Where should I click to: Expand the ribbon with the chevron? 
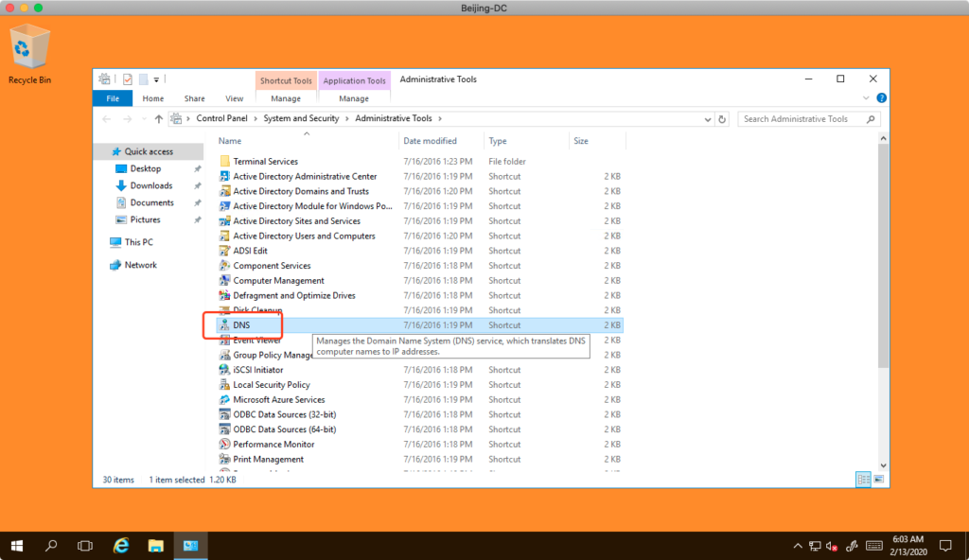click(866, 98)
